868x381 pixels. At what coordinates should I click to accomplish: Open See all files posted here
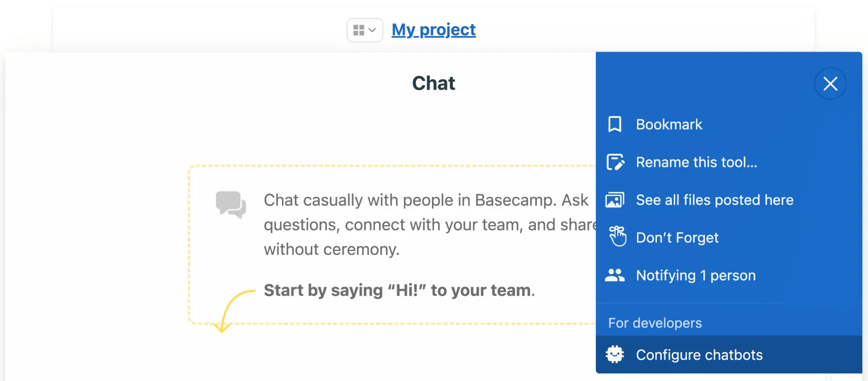[x=715, y=199]
